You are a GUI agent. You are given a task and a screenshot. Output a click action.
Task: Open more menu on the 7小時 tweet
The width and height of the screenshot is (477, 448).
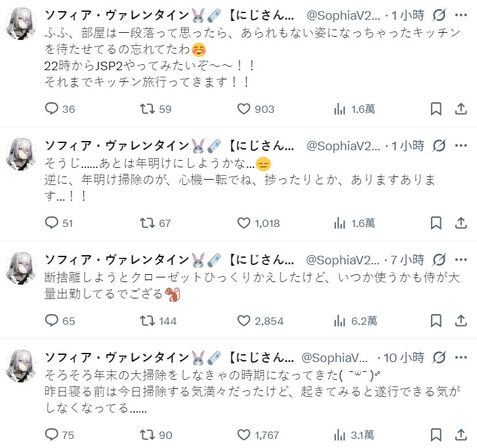[x=462, y=260]
